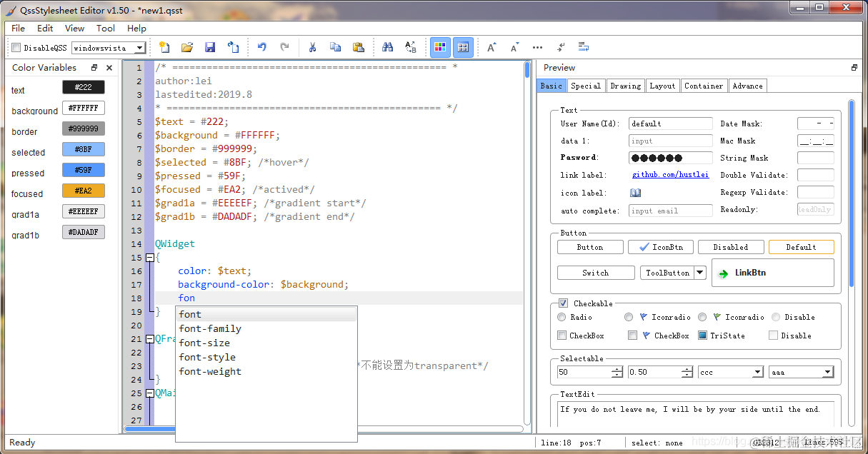The width and height of the screenshot is (868, 454).
Task: Increase font size with the larger A icon
Action: tap(492, 47)
